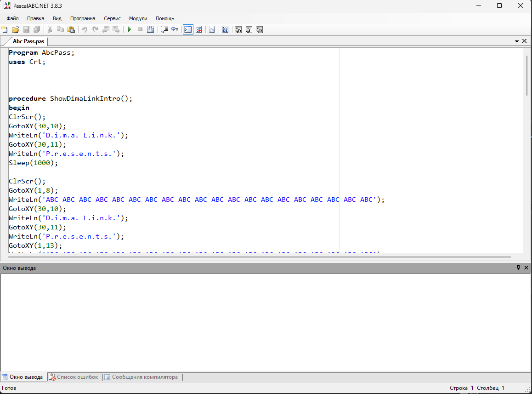Click the Undo arrow icon
Image resolution: width=532 pixels, height=394 pixels.
coord(84,29)
